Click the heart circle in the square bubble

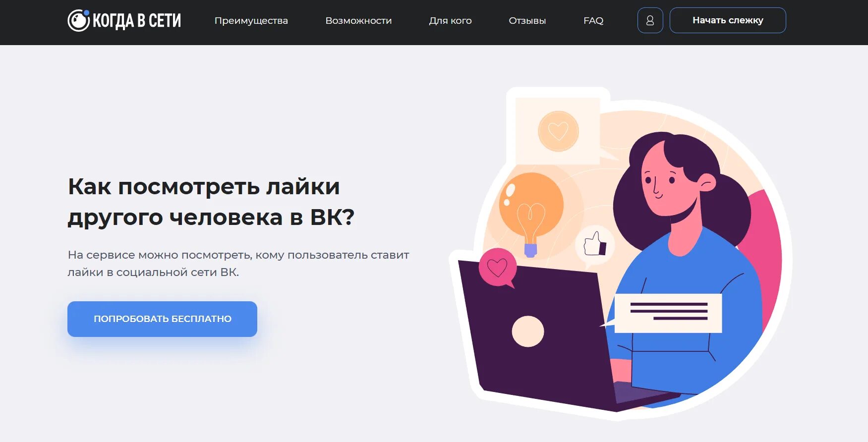tap(558, 131)
